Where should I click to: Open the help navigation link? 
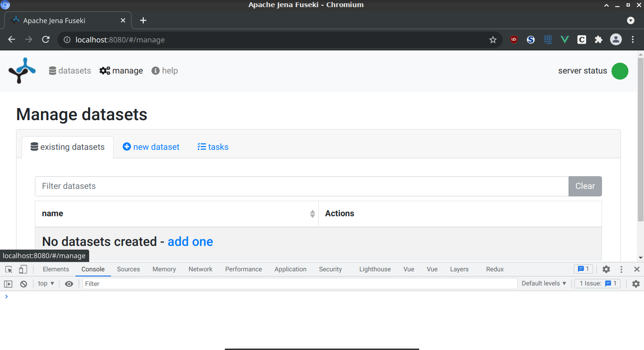point(165,71)
